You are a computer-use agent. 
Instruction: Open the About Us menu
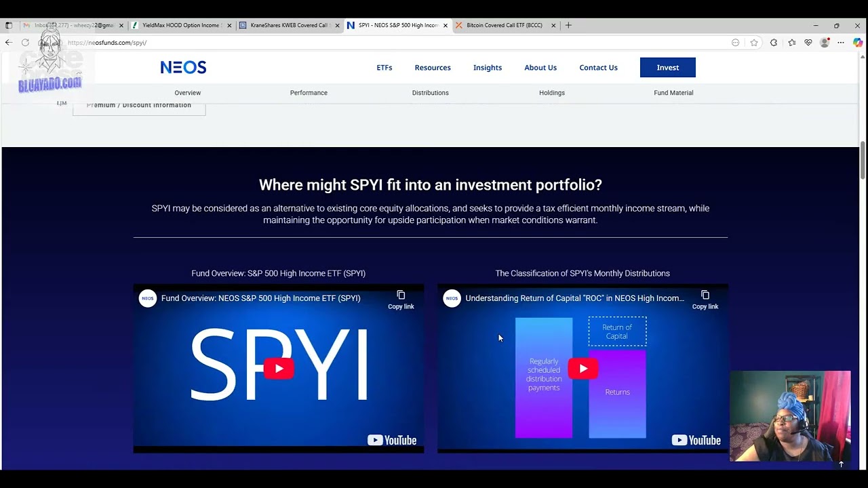[x=540, y=68]
